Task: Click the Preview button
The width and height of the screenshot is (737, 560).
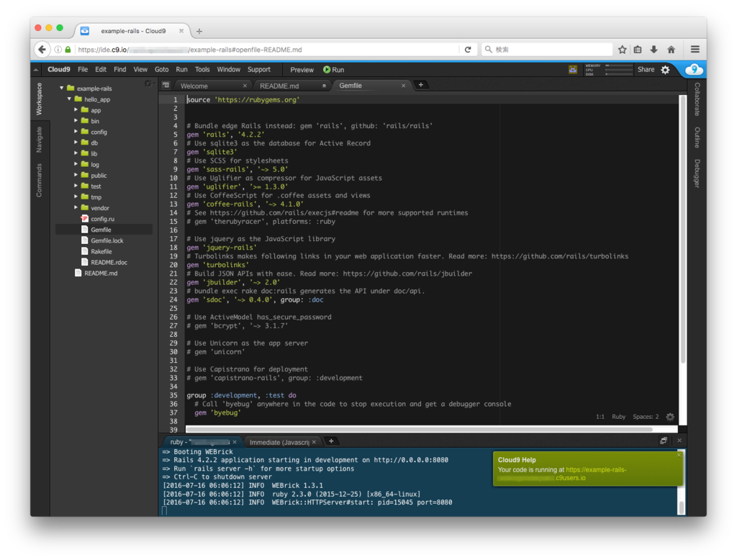Action: click(x=302, y=70)
